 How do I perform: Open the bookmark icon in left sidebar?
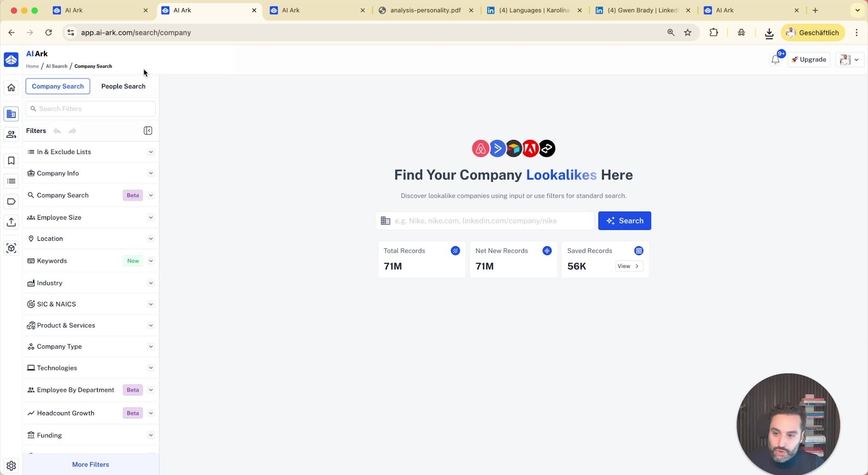pyautogui.click(x=11, y=161)
